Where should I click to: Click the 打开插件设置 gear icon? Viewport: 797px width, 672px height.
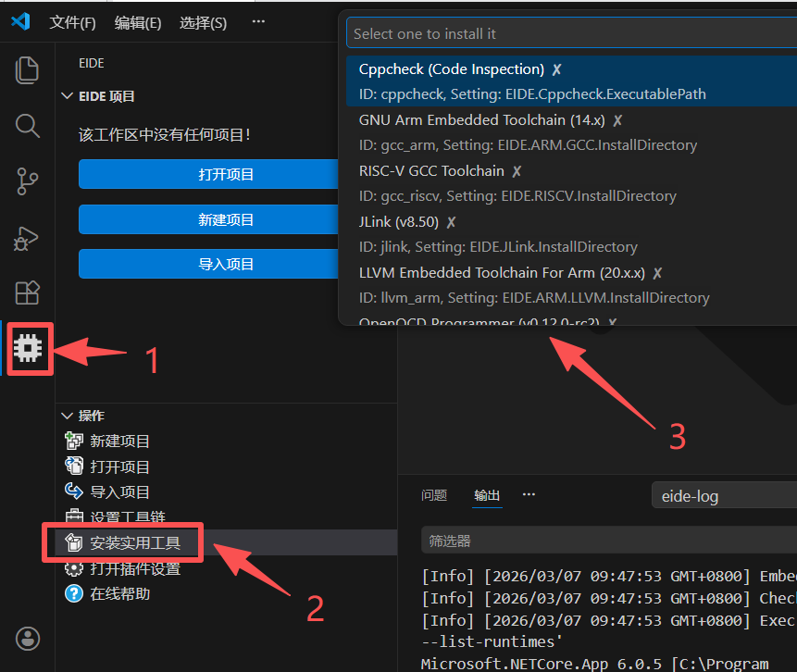74,568
